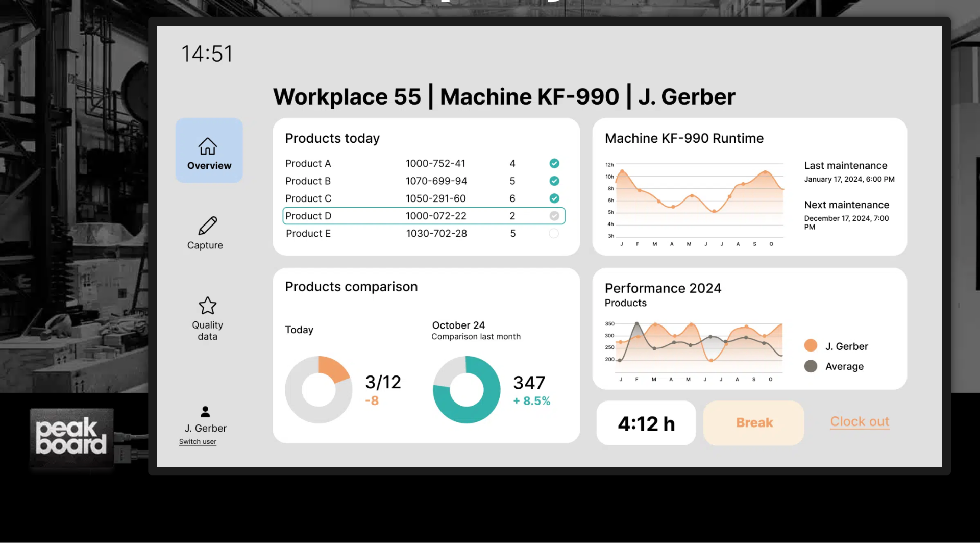
Task: Toggle the Product B completed checkmark
Action: coord(554,181)
